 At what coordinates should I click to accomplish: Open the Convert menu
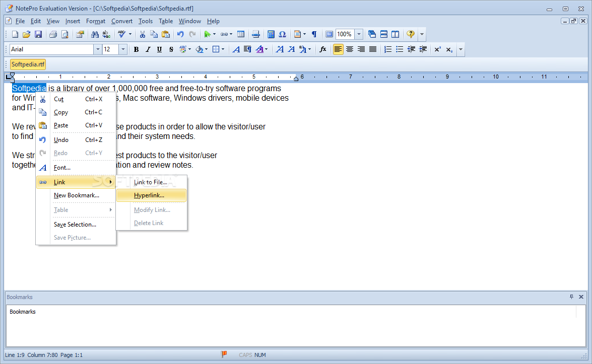(x=121, y=21)
